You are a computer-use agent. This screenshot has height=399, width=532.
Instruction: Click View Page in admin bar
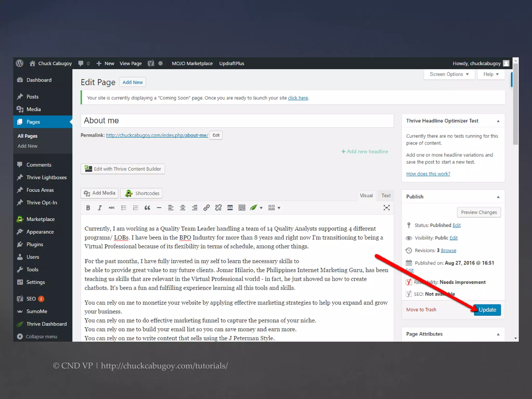(x=131, y=63)
